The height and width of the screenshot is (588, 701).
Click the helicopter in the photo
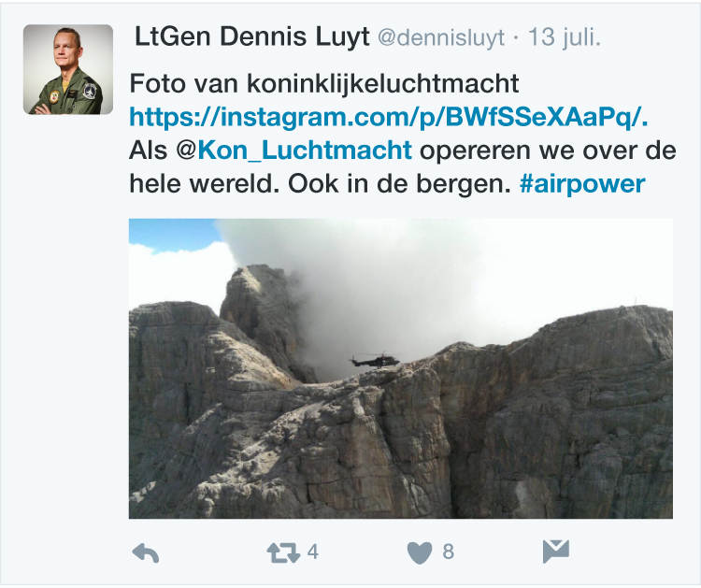coord(375,360)
